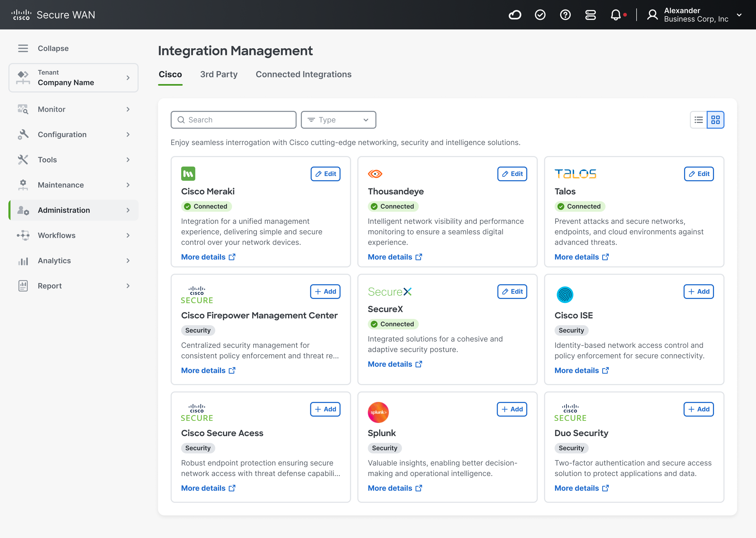Screen dimensions: 756x538
Task: Open More details for Thousandeye
Action: pos(395,257)
